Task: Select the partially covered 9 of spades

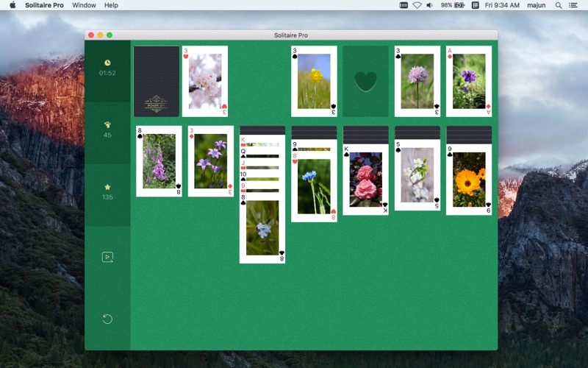Action: point(314,145)
